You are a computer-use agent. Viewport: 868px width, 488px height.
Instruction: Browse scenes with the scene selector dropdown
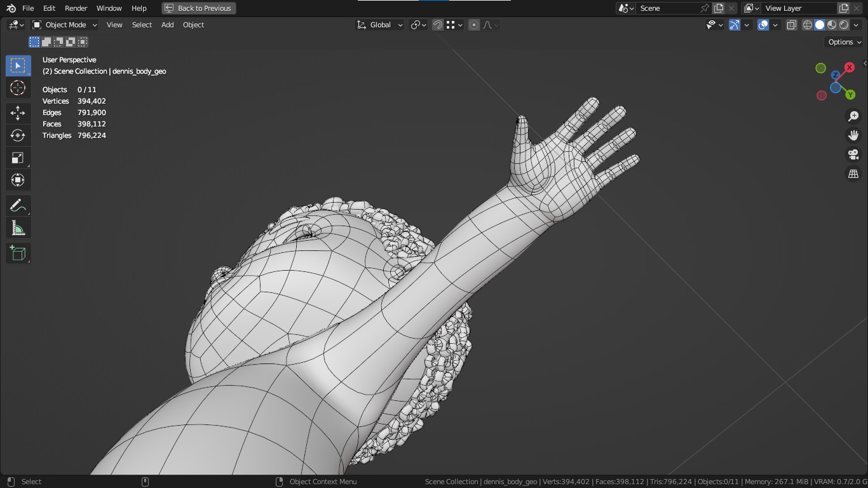coord(626,8)
